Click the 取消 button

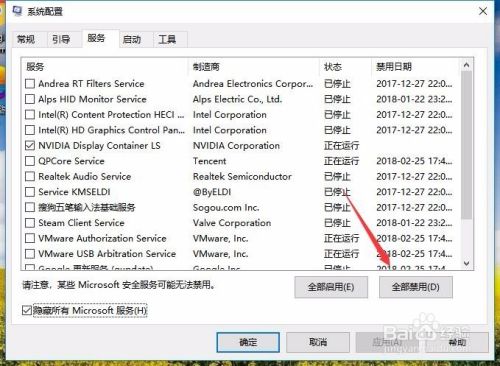coord(318,342)
